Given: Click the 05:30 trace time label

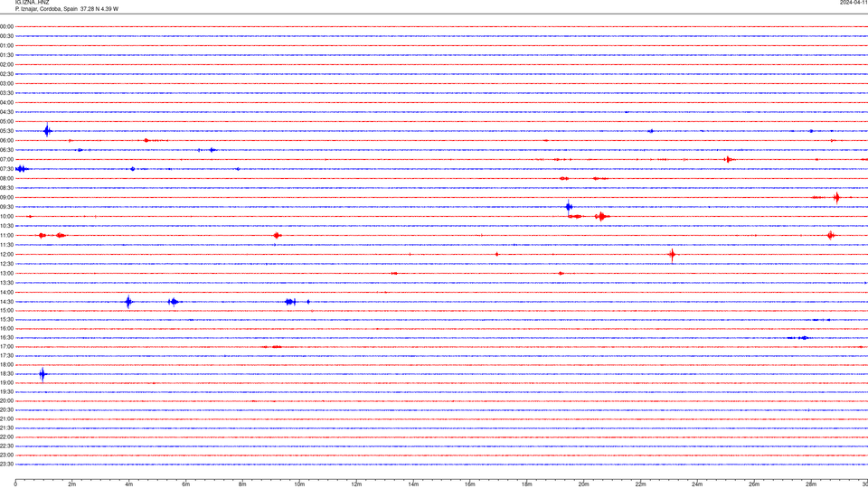Looking at the screenshot, I should click(6, 131).
